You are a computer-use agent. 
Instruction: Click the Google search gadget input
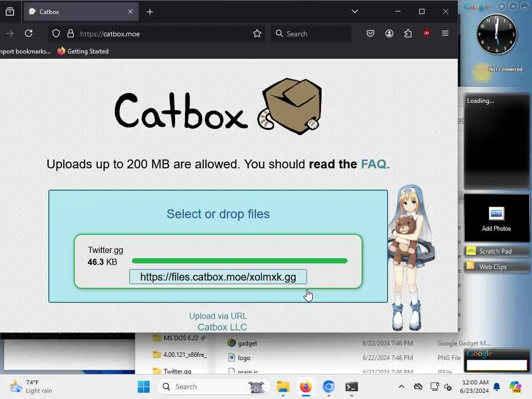click(x=497, y=365)
